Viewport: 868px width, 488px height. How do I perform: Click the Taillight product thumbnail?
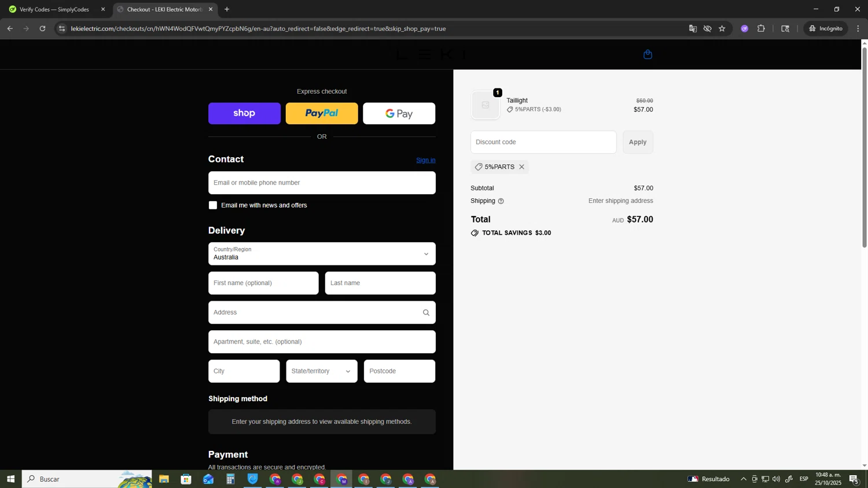[486, 105]
